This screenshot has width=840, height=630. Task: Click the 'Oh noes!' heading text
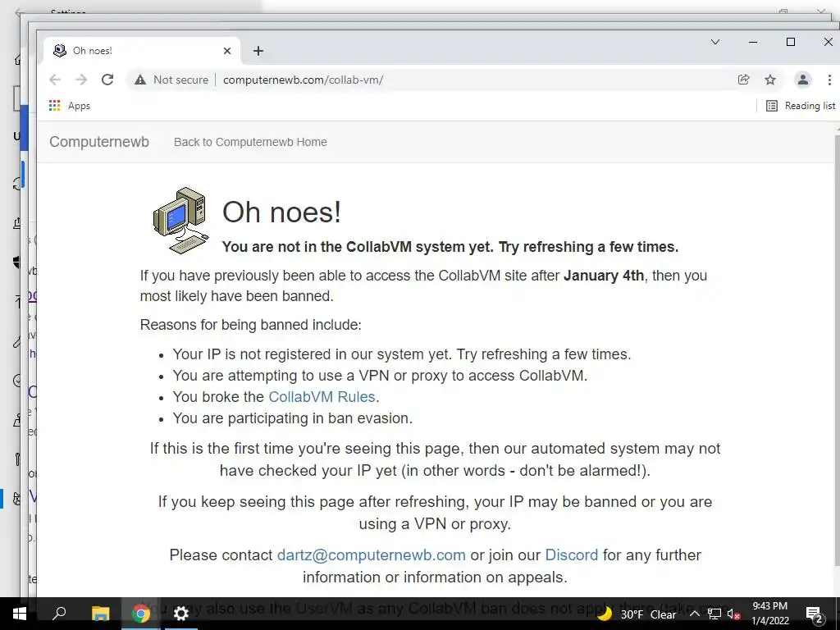tap(282, 212)
